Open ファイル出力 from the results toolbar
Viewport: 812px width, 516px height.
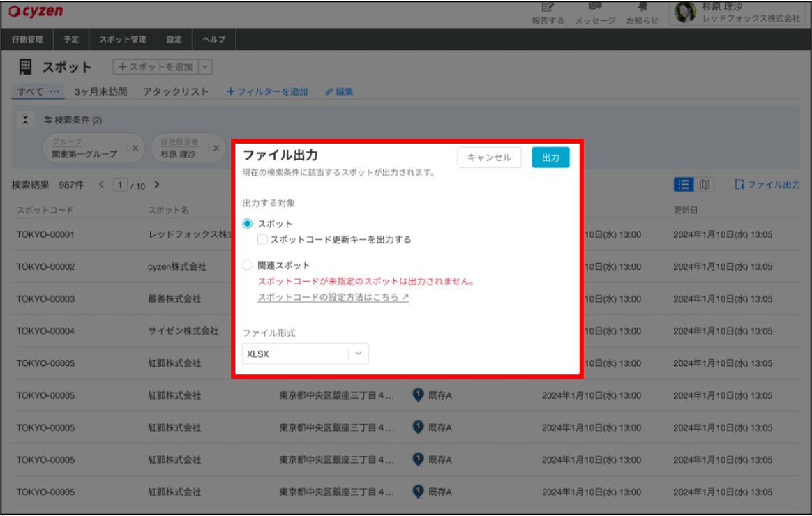767,184
